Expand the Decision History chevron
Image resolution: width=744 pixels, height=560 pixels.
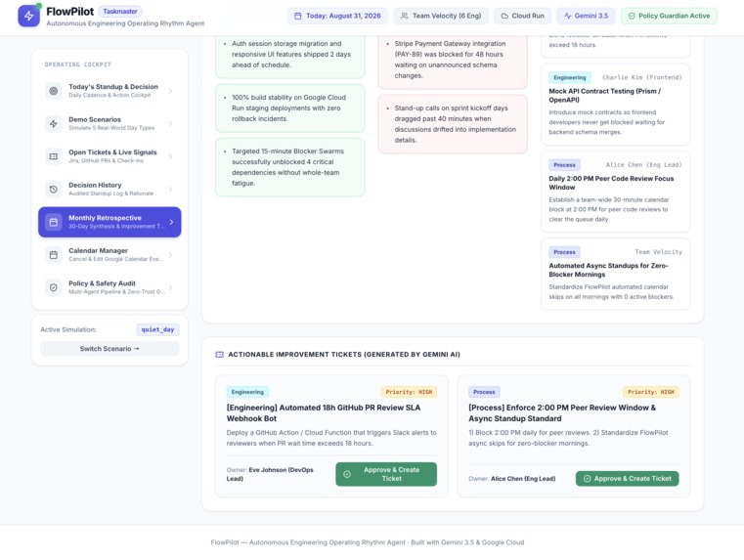tap(170, 189)
